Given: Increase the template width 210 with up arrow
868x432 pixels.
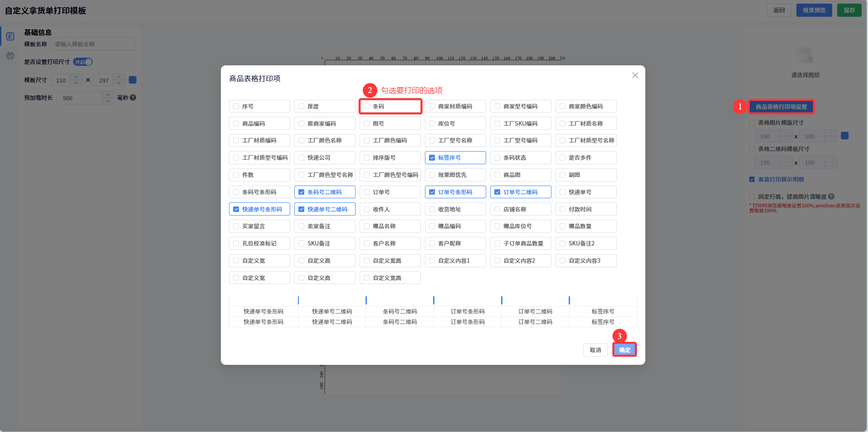Looking at the screenshot, I should (76, 77).
